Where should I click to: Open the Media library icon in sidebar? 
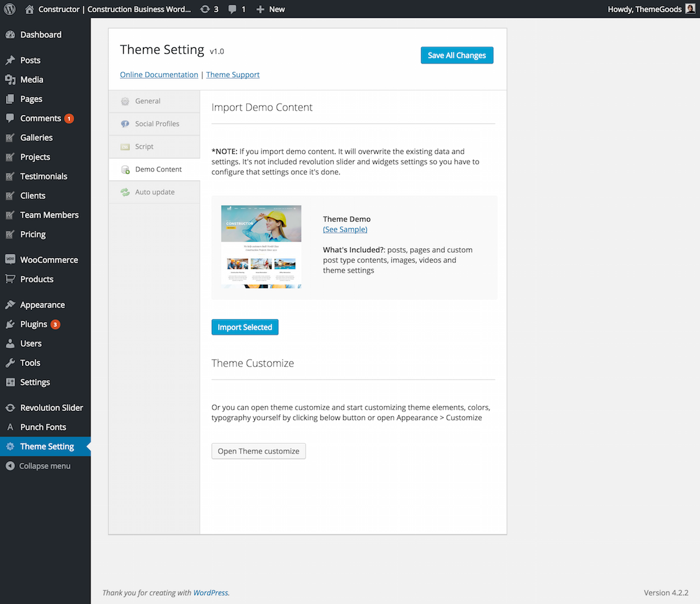10,79
